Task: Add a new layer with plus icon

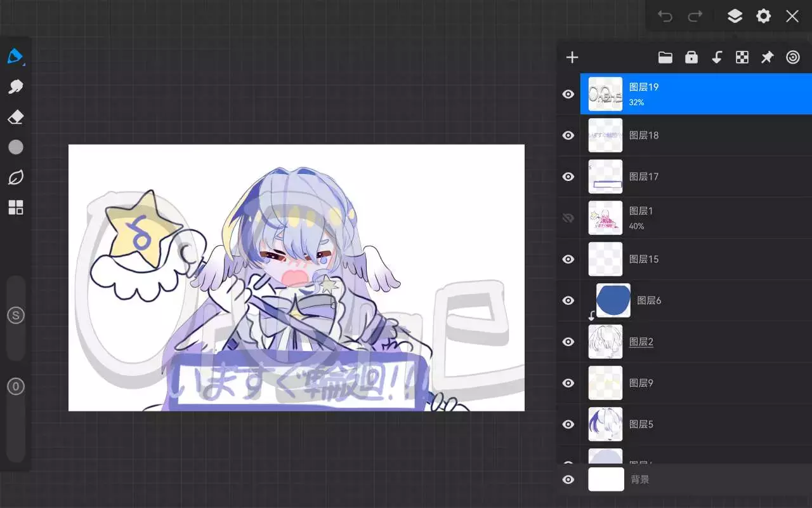Action: click(572, 58)
